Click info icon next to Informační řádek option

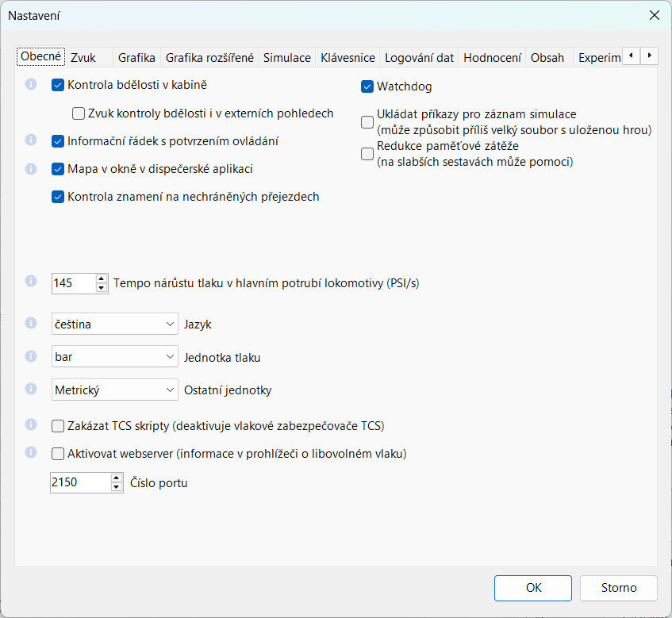click(x=31, y=140)
